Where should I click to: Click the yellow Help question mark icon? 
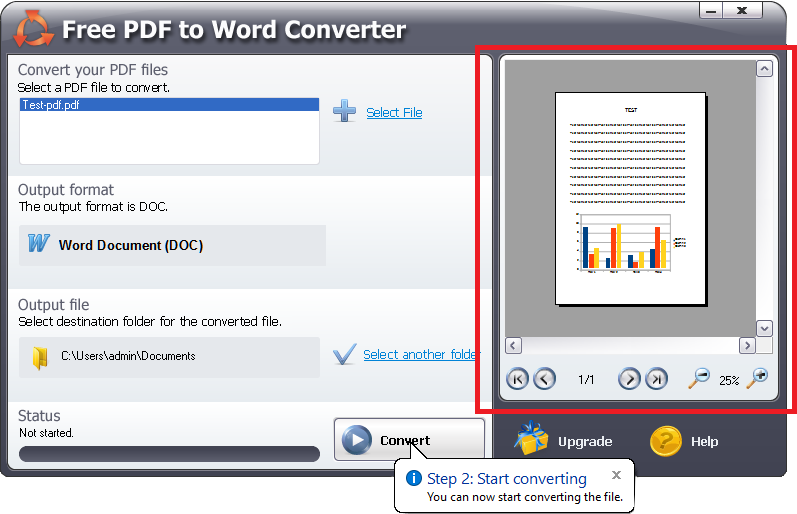point(665,441)
